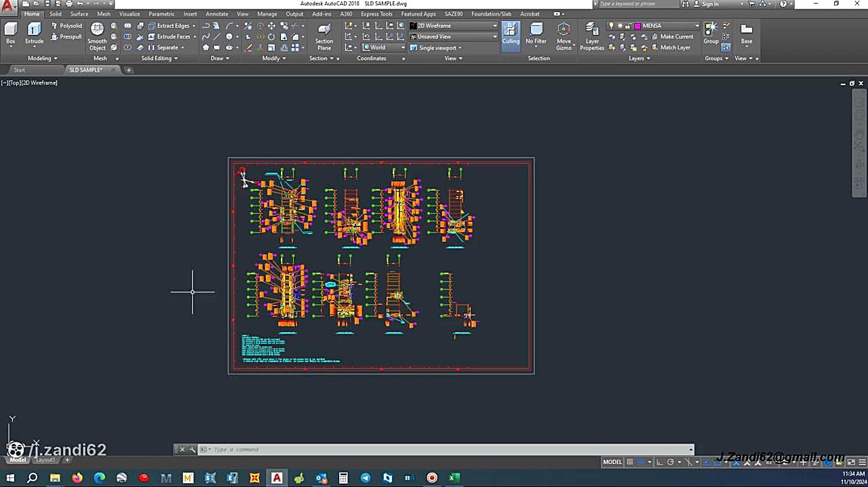Toggle grid display in status bar
This screenshot has height=487, width=868.
[x=630, y=462]
